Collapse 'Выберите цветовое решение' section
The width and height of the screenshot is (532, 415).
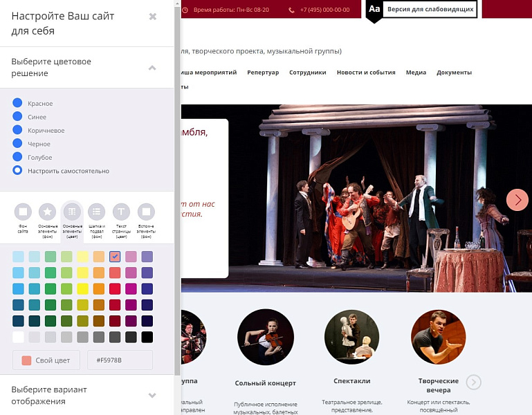click(x=152, y=68)
